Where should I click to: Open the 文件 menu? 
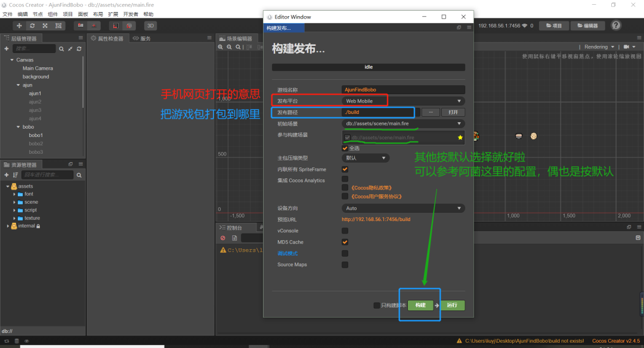tap(7, 14)
